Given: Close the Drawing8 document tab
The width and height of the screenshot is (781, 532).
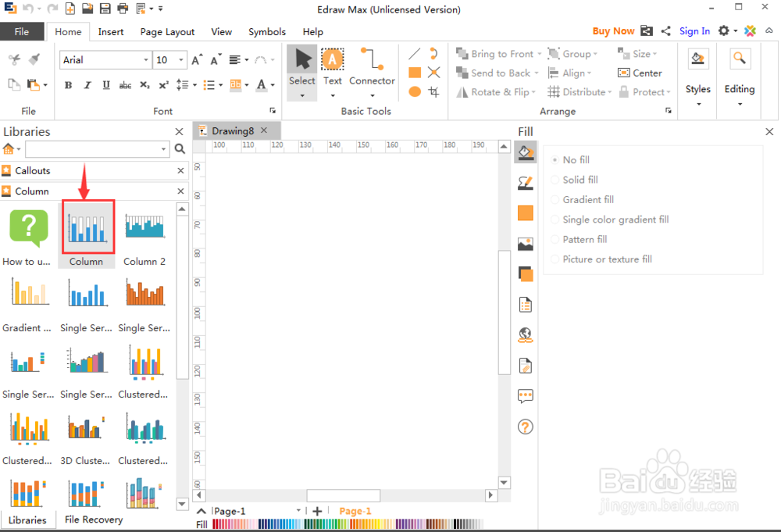Looking at the screenshot, I should (x=264, y=130).
